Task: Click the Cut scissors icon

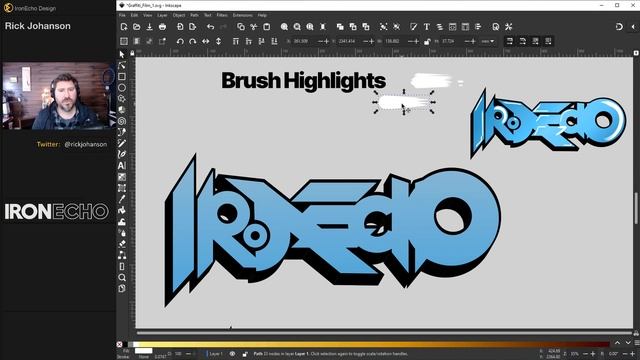Action: pos(253,27)
